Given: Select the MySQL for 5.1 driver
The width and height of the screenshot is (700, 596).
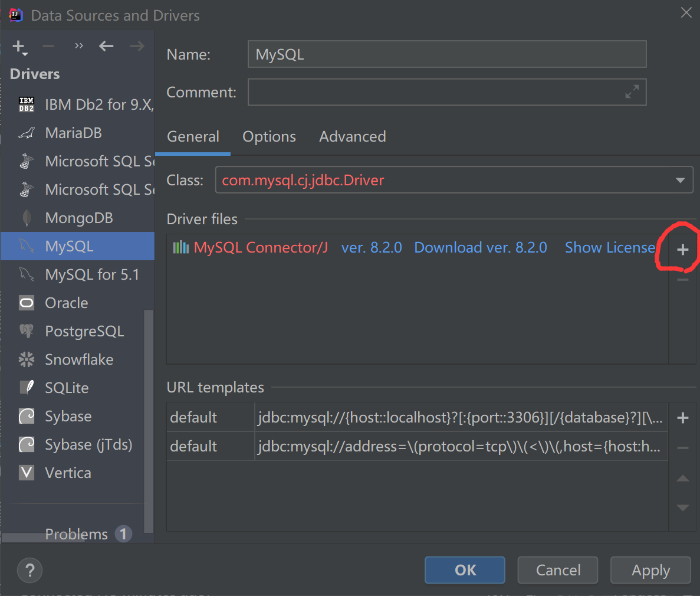Looking at the screenshot, I should pos(78,274).
